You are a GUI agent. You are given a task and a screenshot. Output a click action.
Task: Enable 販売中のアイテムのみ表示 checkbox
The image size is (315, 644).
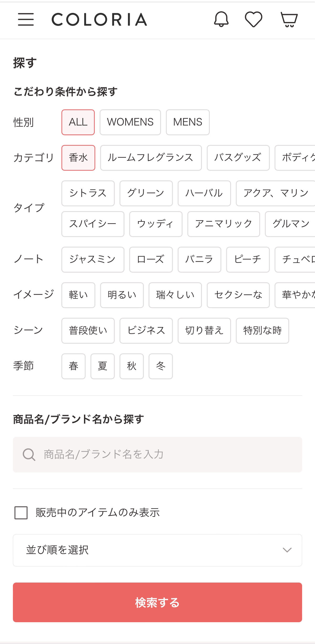point(21,513)
